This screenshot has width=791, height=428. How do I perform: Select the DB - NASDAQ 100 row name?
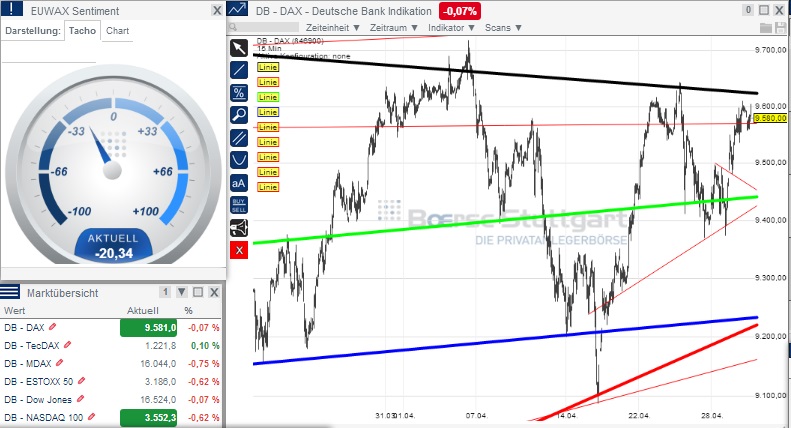(x=43, y=417)
